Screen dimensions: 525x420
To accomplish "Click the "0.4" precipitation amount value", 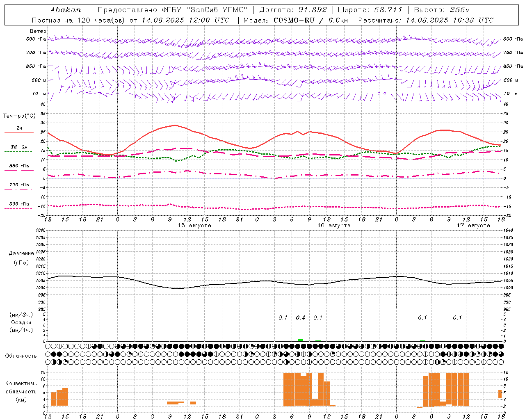I will 301,317.
